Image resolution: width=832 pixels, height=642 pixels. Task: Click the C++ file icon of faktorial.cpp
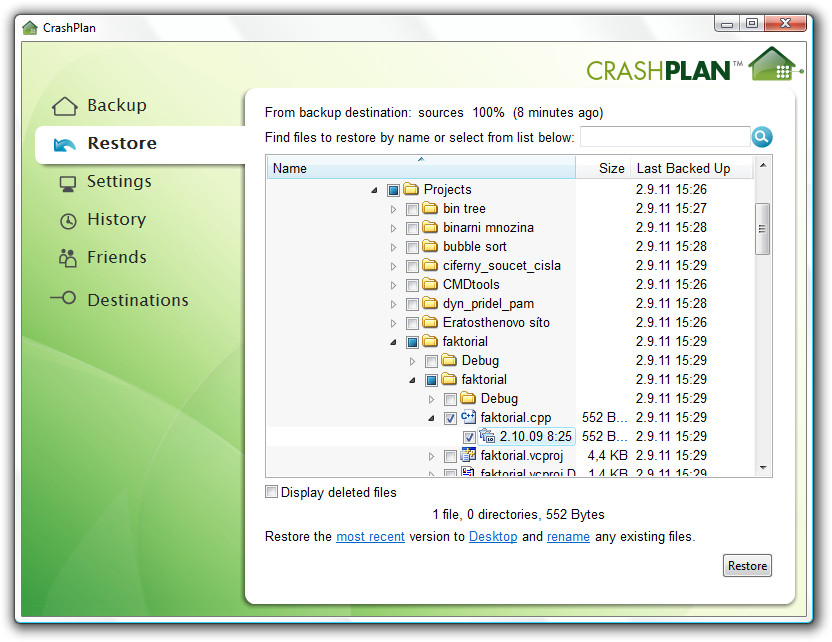click(x=468, y=417)
